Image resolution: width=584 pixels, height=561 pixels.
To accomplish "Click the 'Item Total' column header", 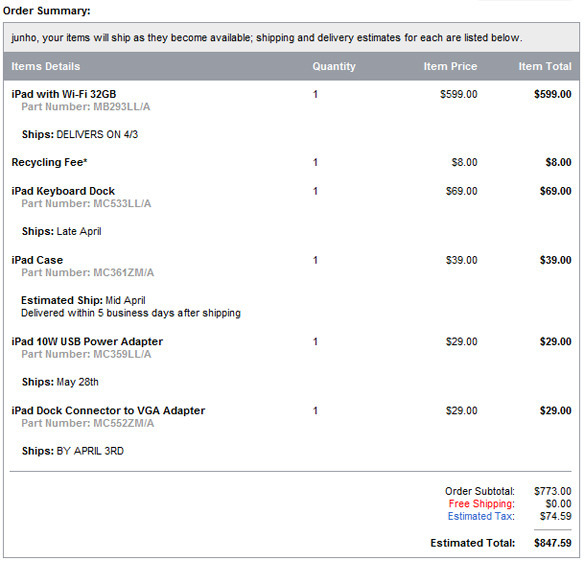I will point(545,66).
